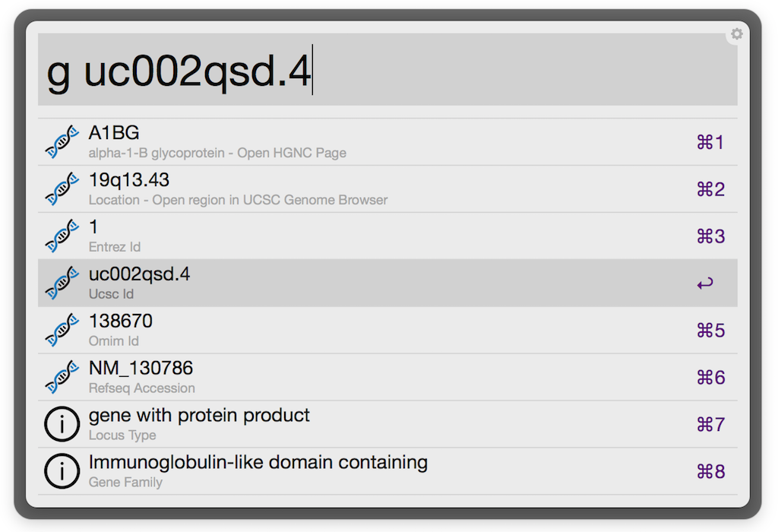Screen dimensions: 778x532
Task: Select the 19q13.43 Location result
Action: click(238, 189)
